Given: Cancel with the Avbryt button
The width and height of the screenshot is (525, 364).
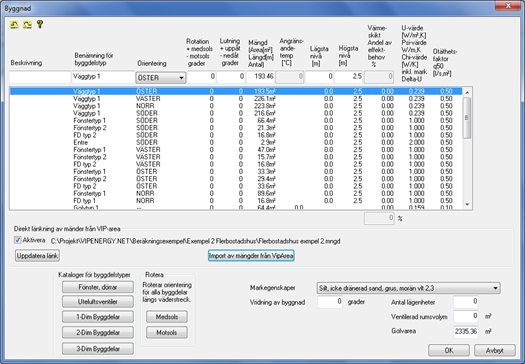Looking at the screenshot, I should click(x=495, y=350).
